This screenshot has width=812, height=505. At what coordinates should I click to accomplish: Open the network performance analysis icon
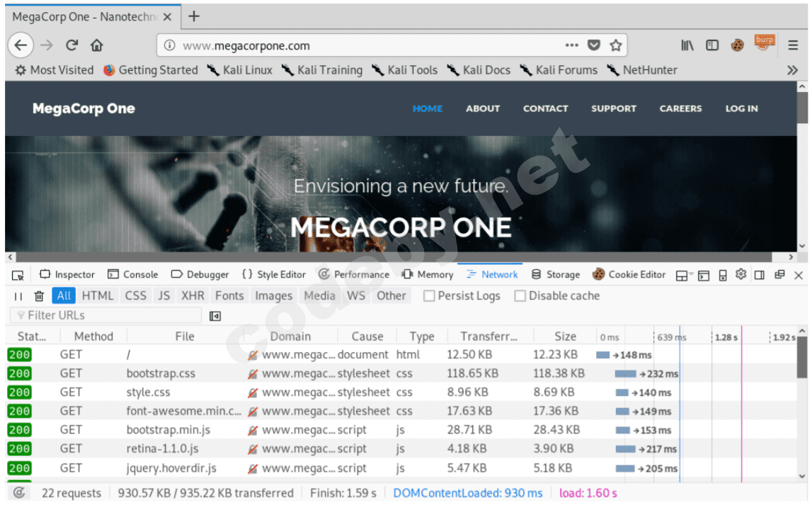18,493
